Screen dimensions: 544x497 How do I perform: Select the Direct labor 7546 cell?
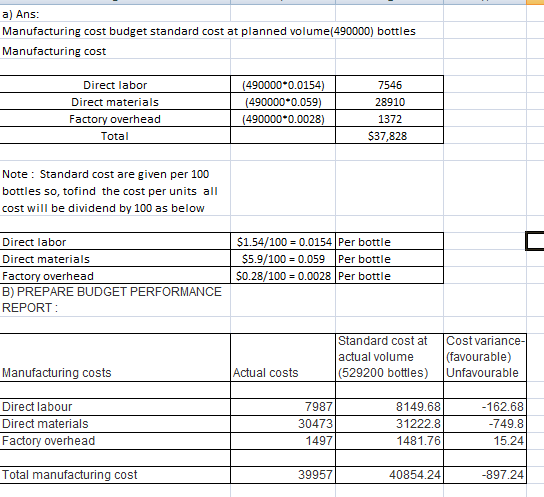point(389,84)
